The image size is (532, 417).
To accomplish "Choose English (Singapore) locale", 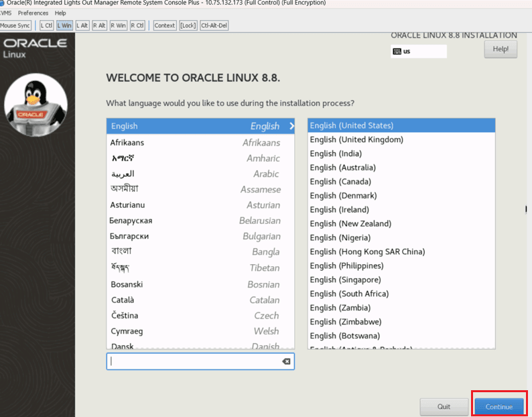I will pyautogui.click(x=401, y=280).
